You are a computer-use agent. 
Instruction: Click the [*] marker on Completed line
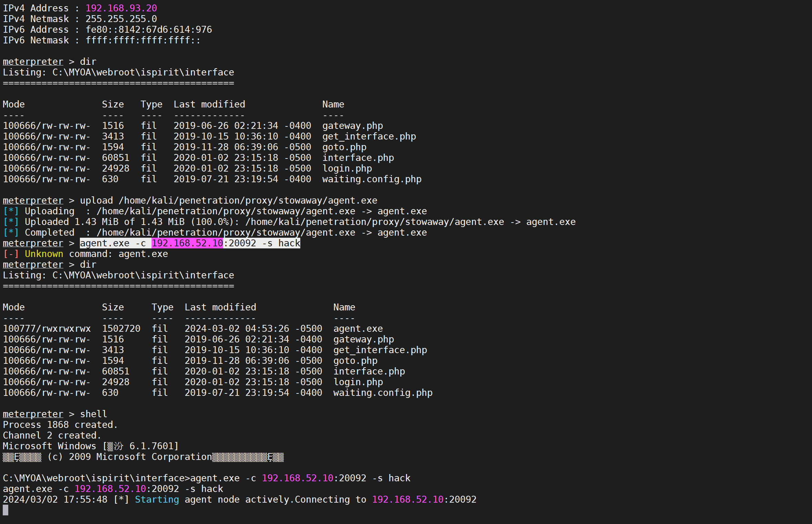coord(11,233)
